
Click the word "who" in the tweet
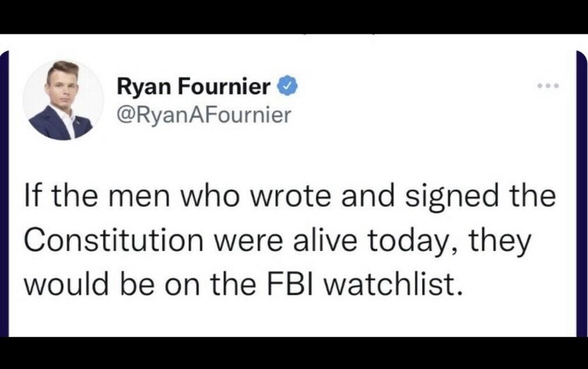(218, 198)
